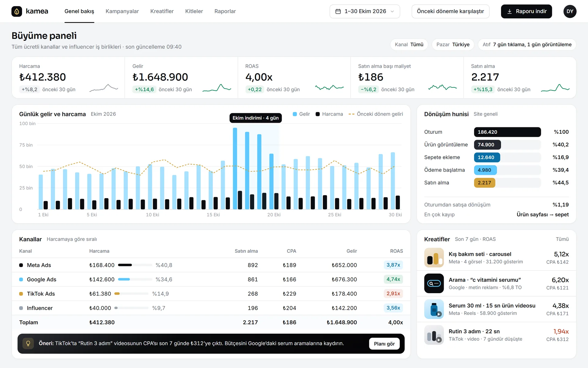Click the Ekim indirimi 4 gün marker
Image resolution: width=588 pixels, height=368 pixels.
255,118
